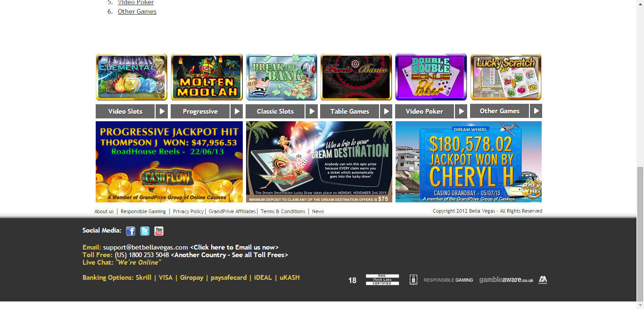Click 'VISA' in Banking Options

166,277
